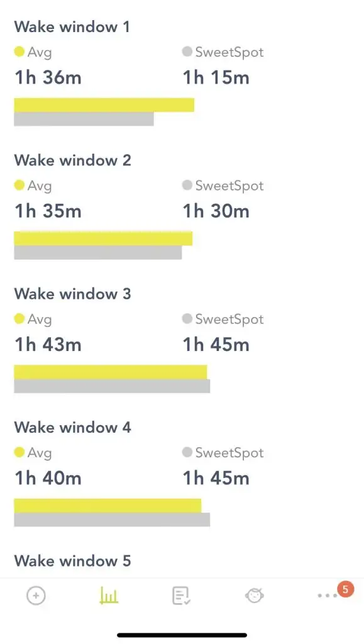Select the Wake window 3 heading
The height and width of the screenshot is (644, 364).
73,294
